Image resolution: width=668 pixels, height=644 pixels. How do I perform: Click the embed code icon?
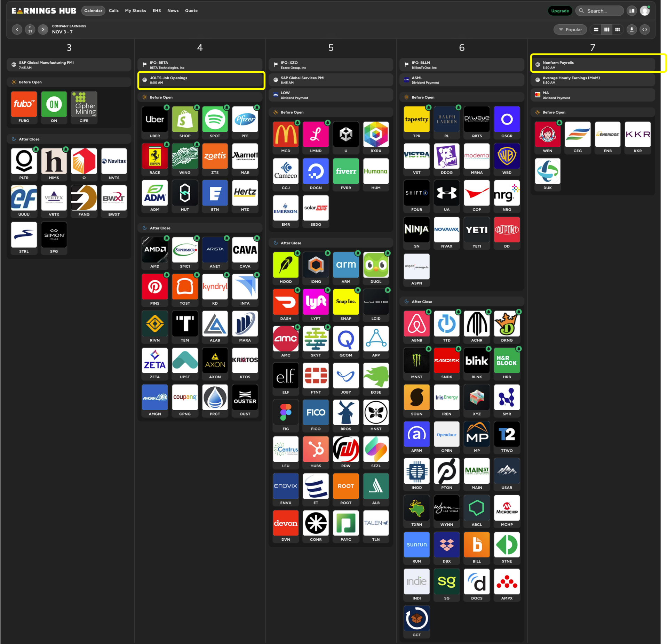pos(645,30)
